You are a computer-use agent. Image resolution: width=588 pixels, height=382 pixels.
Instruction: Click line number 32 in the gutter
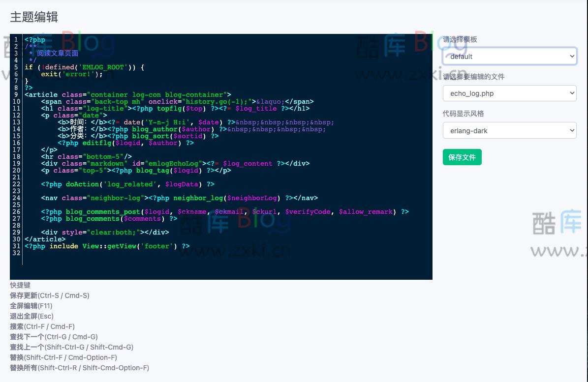coord(16,253)
